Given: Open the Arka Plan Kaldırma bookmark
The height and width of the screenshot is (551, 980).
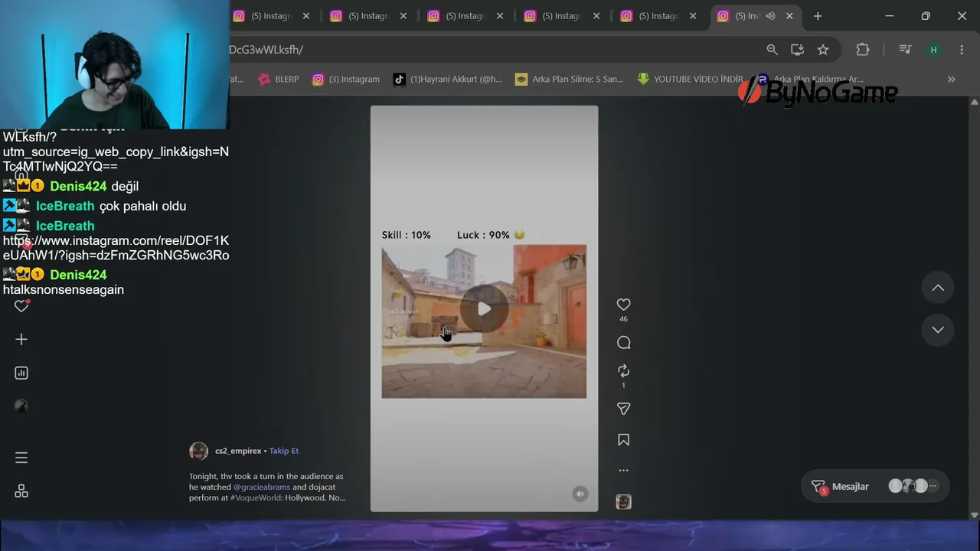Looking at the screenshot, I should (810, 79).
